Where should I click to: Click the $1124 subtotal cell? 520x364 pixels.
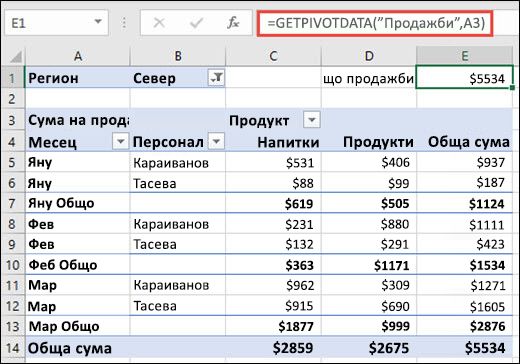[464, 203]
